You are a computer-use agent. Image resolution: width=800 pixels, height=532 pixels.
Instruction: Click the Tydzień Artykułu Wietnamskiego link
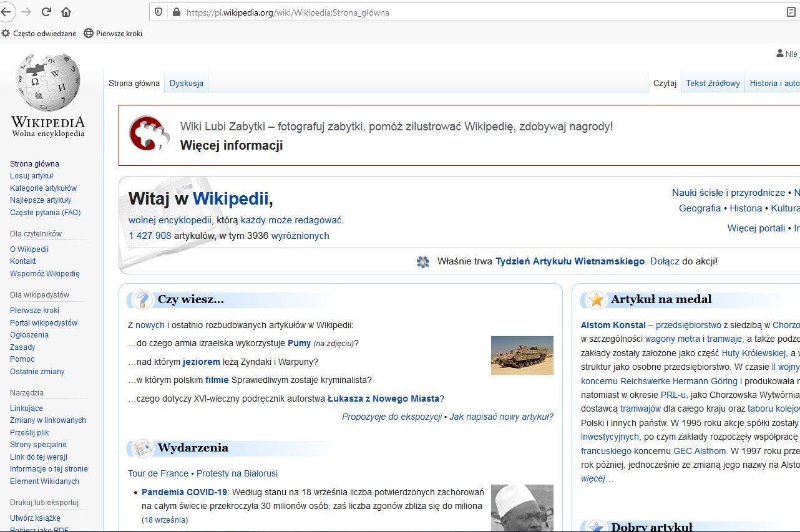pos(570,261)
